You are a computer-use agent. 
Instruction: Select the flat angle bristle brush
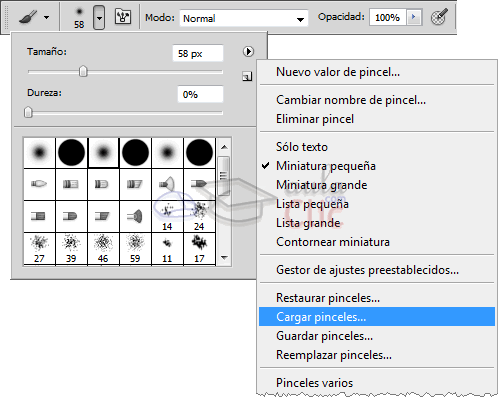click(103, 216)
